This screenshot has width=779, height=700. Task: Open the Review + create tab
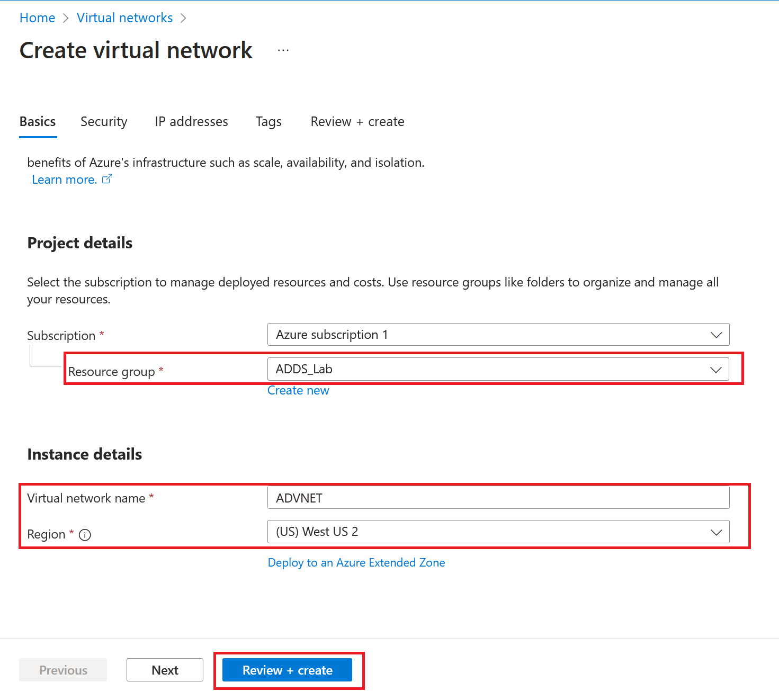coord(357,122)
